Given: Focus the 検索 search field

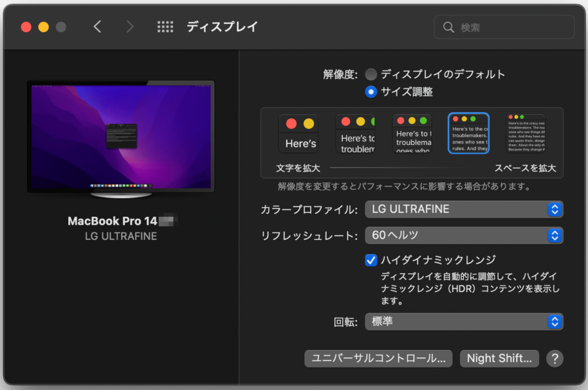Looking at the screenshot, I should point(504,27).
